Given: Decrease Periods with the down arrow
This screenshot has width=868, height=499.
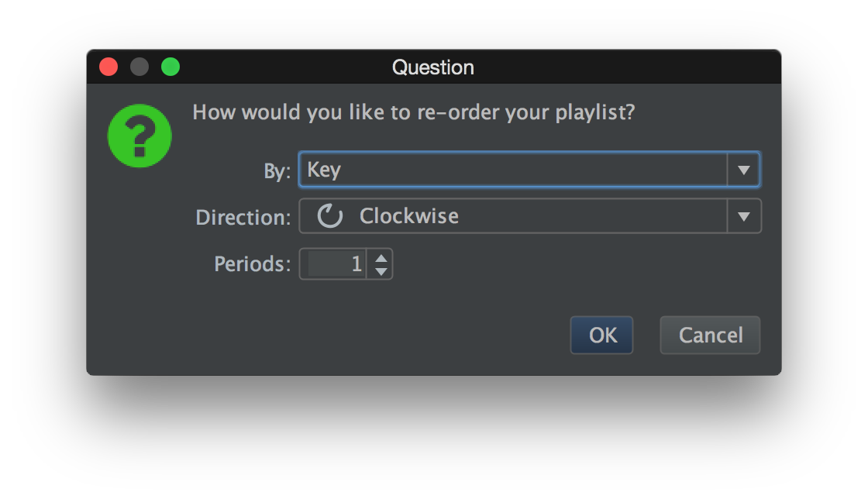Looking at the screenshot, I should (x=381, y=271).
